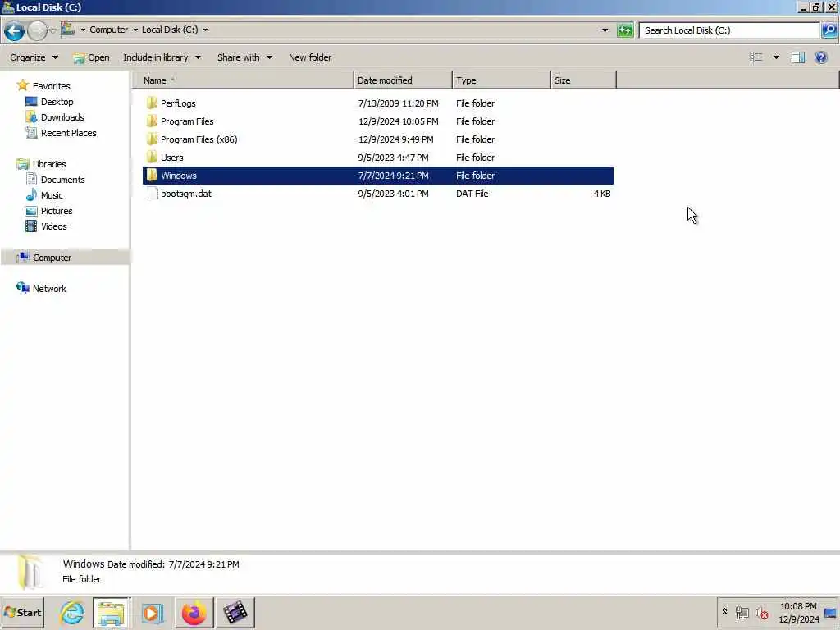Refresh the folder with the green arrows button

point(624,30)
